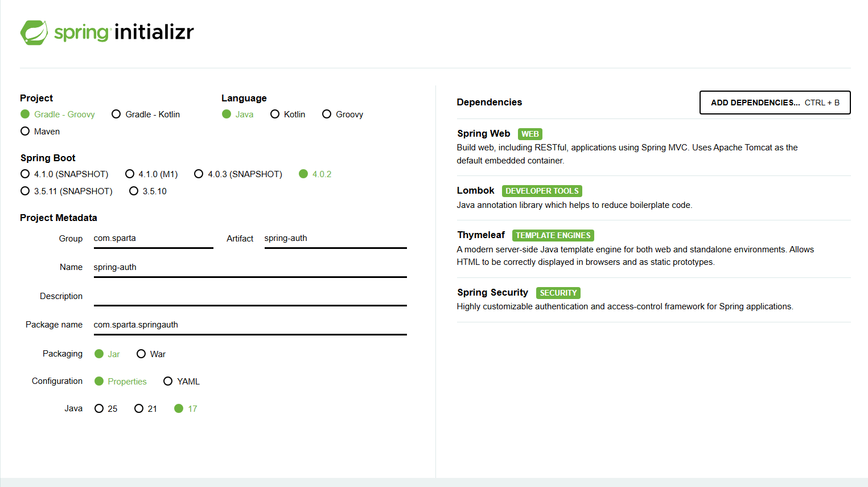Focus the empty Description field
868x487 pixels.
[x=250, y=296]
